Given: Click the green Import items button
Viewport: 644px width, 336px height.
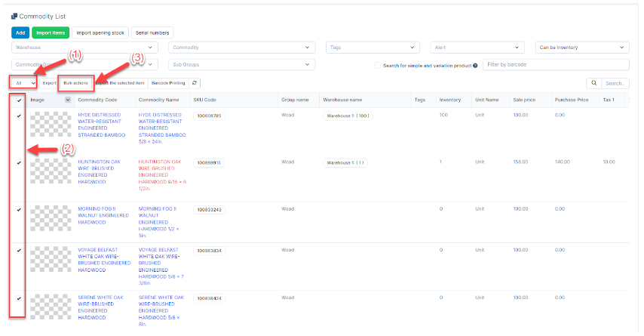Looking at the screenshot, I should click(x=51, y=32).
